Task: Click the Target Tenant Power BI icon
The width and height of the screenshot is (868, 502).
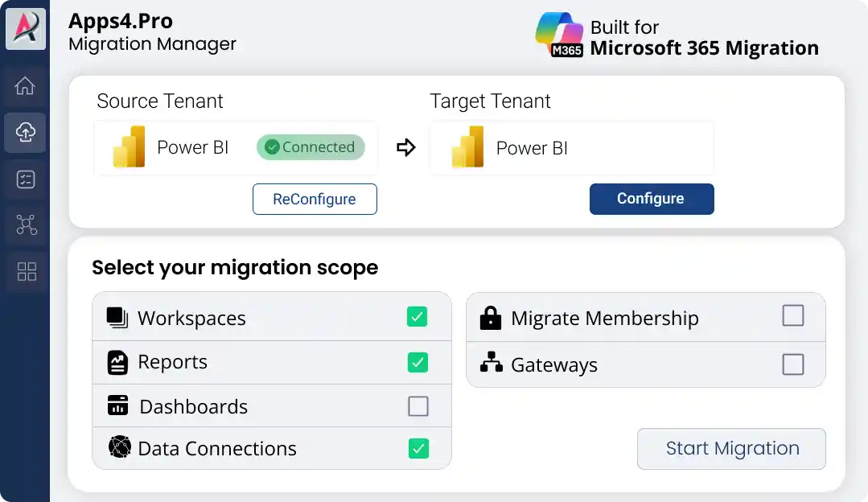Action: point(467,146)
